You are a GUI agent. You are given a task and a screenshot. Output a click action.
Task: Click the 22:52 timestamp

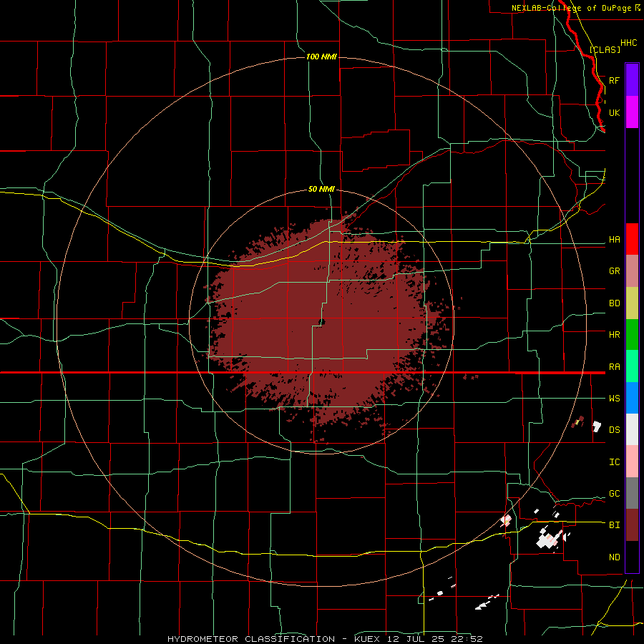467,639
